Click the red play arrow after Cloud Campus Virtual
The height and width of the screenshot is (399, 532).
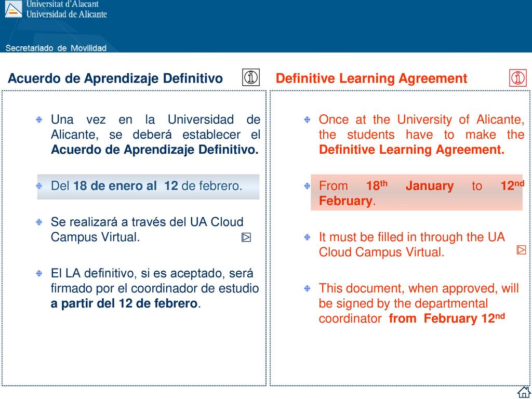click(521, 250)
